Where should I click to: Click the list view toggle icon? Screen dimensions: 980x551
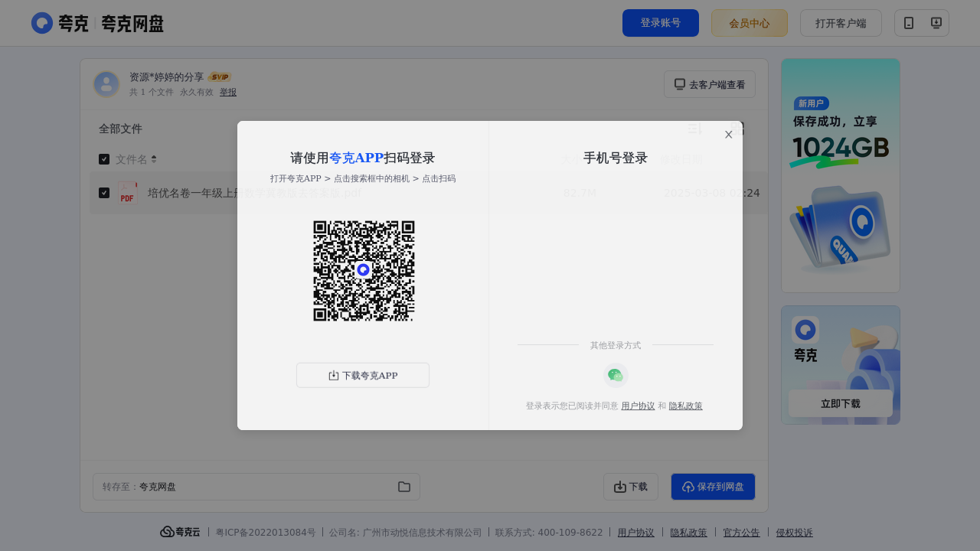694,129
